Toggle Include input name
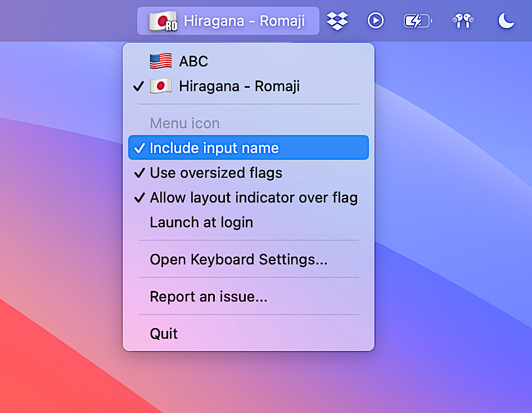532x413 pixels. 214,147
